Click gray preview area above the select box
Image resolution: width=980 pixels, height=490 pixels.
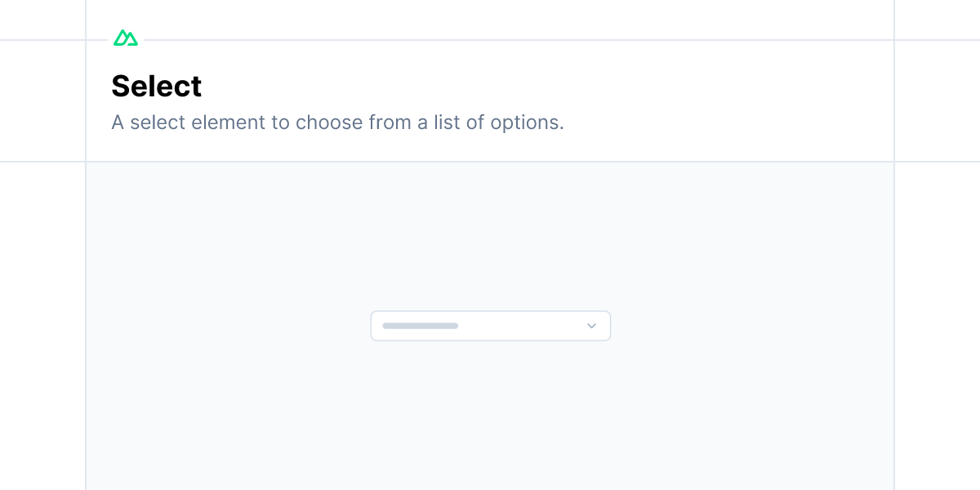490,237
